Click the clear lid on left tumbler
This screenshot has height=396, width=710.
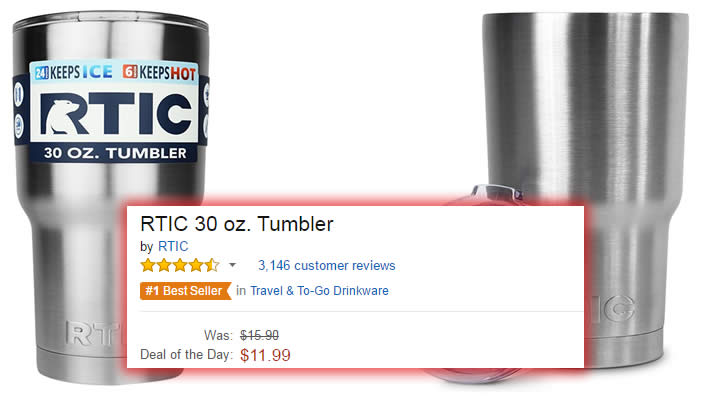pos(111,21)
